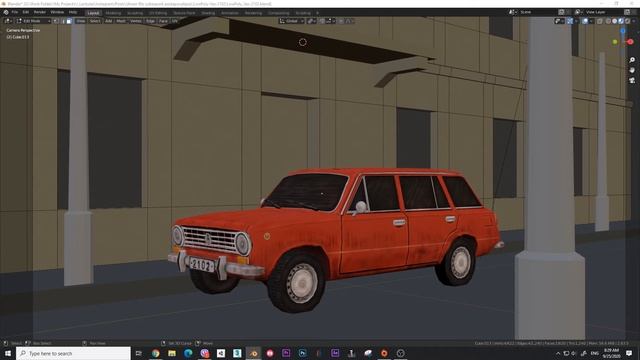640x360 pixels.
Task: Click the Type here to search box
Action: [73, 353]
